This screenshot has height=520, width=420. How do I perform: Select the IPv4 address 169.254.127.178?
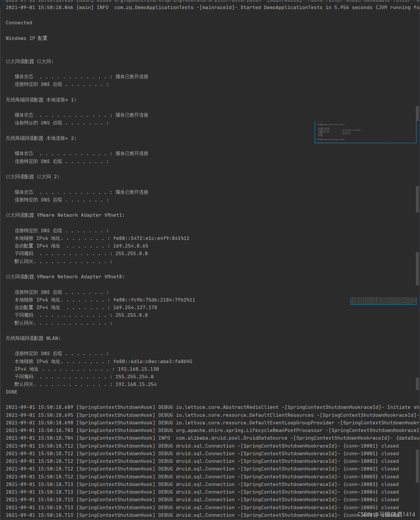click(135, 307)
